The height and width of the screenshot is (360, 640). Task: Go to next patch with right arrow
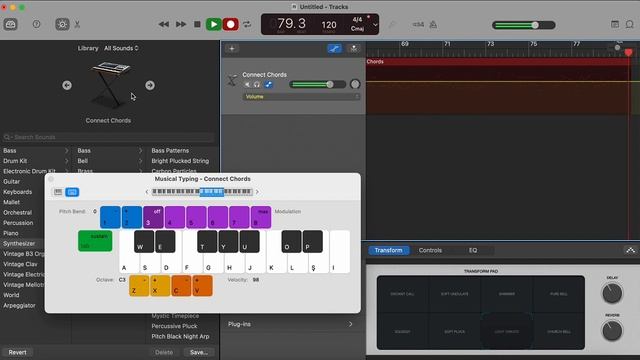[150, 85]
